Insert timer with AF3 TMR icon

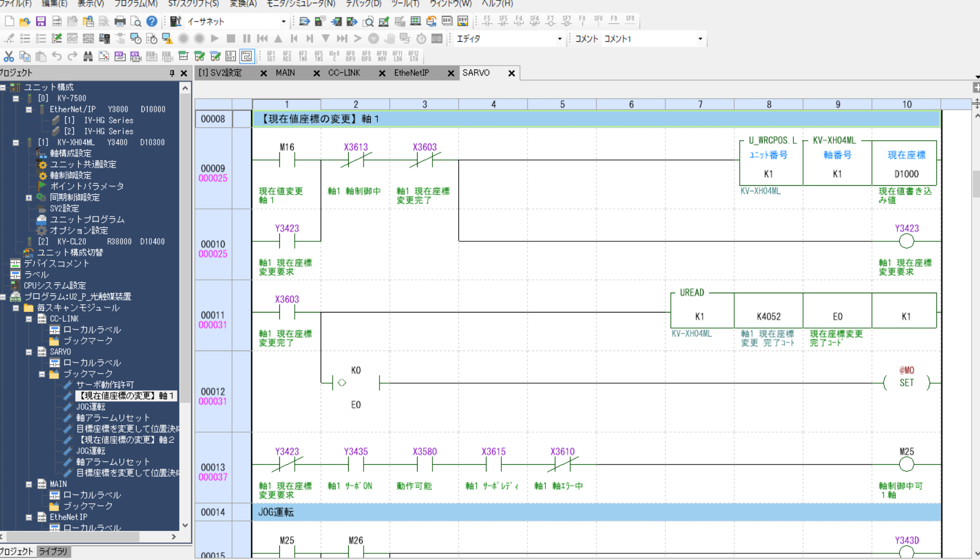coord(303,56)
